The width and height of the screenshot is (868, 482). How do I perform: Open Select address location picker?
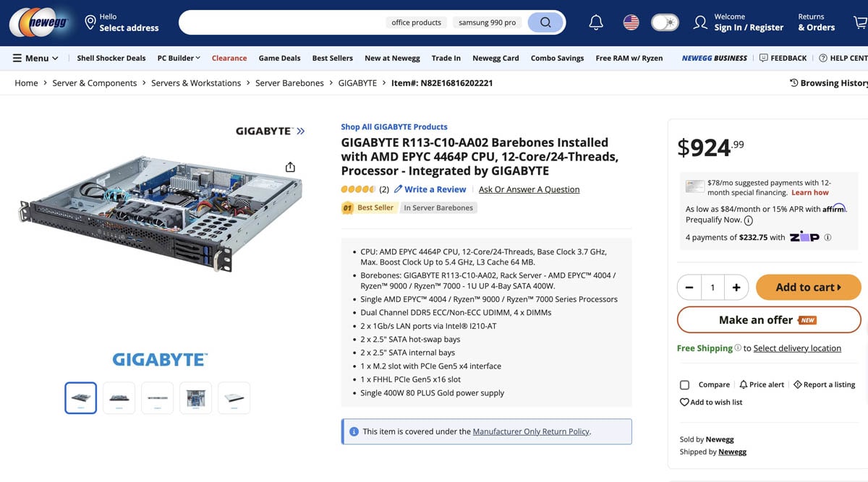[122, 22]
